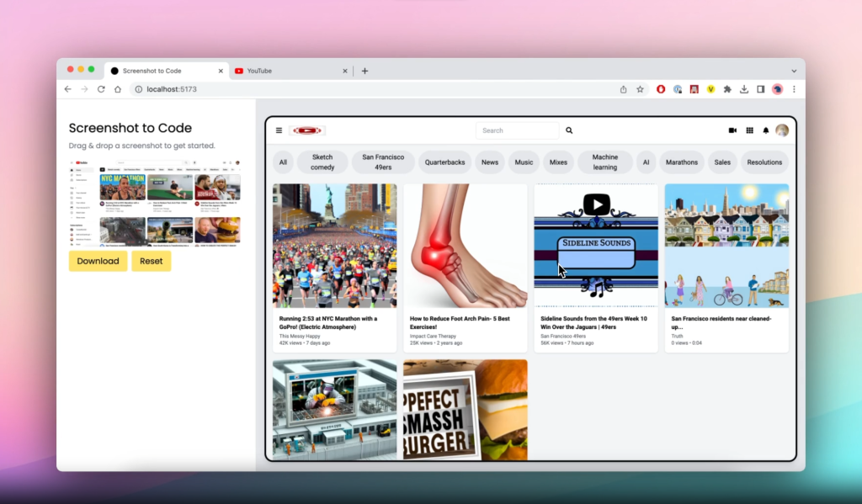Open the NYC Marathon video thumbnail
862x504 pixels.
coord(335,246)
